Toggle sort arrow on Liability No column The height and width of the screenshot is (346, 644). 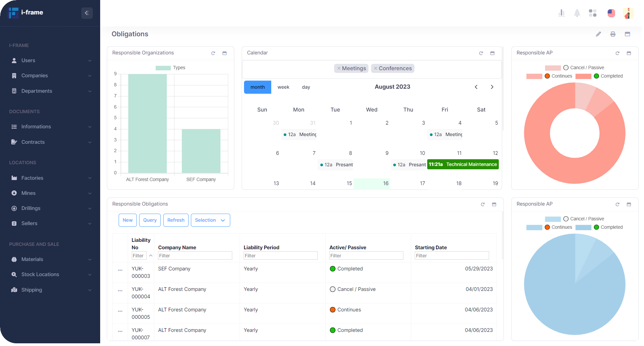[x=151, y=256]
